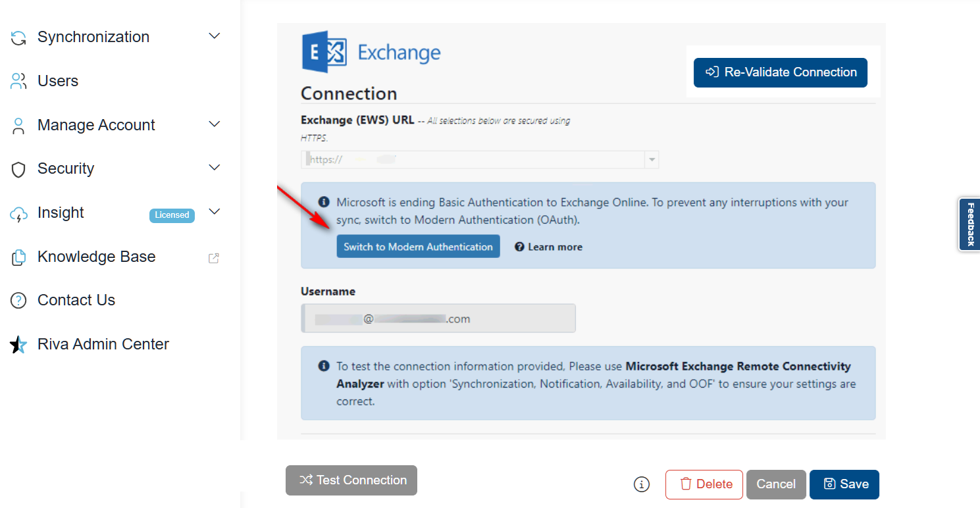This screenshot has width=980, height=508.
Task: Click the Synchronization sync arrows icon
Action: tap(18, 37)
